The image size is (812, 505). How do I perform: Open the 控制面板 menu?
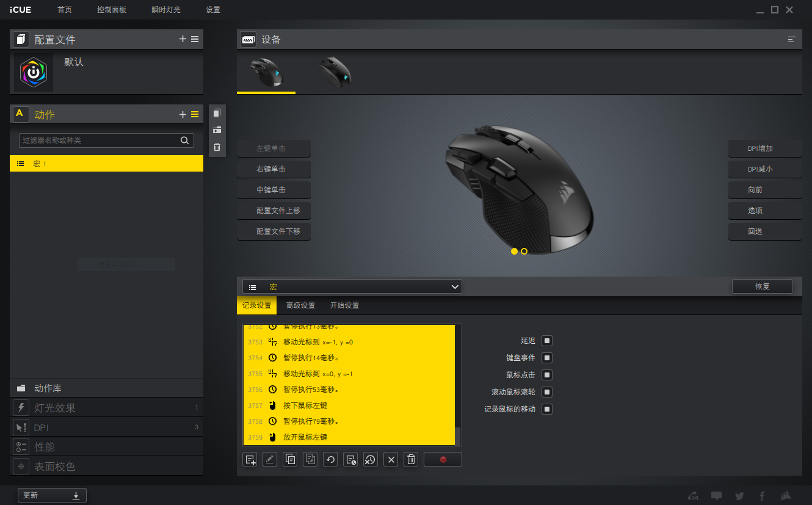coord(112,10)
